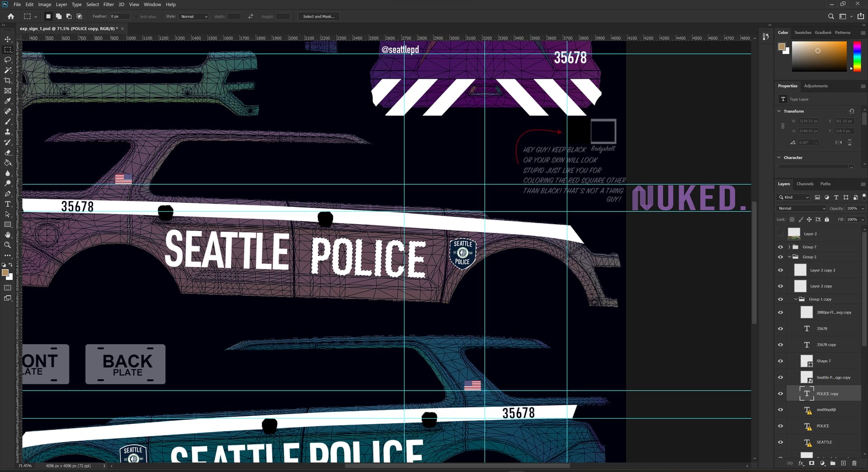
Task: Toggle layer filtering on/off switch
Action: [x=863, y=196]
